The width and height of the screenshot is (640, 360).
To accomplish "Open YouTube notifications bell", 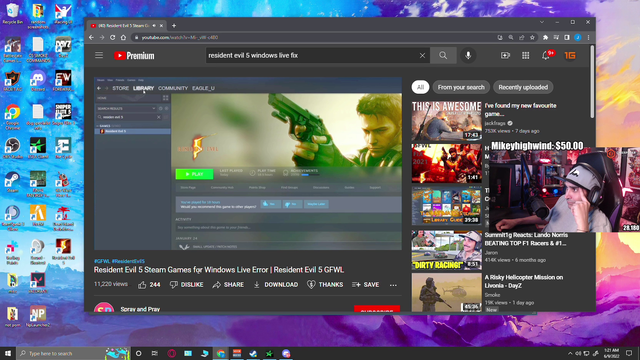I will [x=546, y=56].
